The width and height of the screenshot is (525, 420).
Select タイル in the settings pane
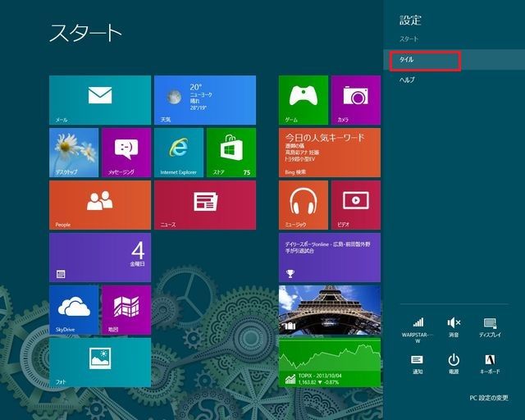[454, 60]
